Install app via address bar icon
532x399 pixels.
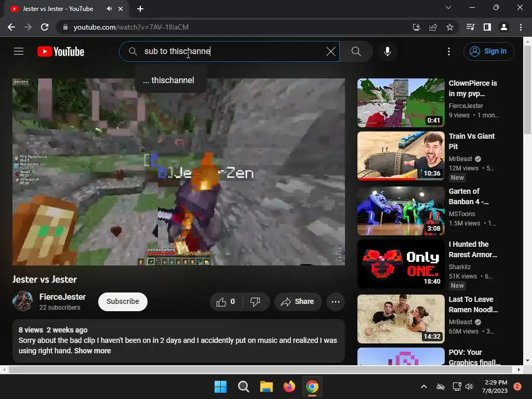point(416,27)
